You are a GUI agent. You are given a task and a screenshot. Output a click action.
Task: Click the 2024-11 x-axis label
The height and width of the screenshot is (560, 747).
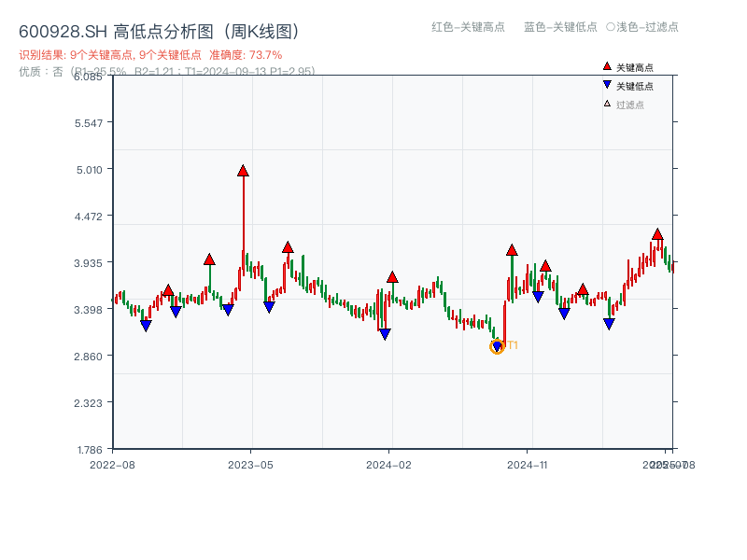(528, 465)
